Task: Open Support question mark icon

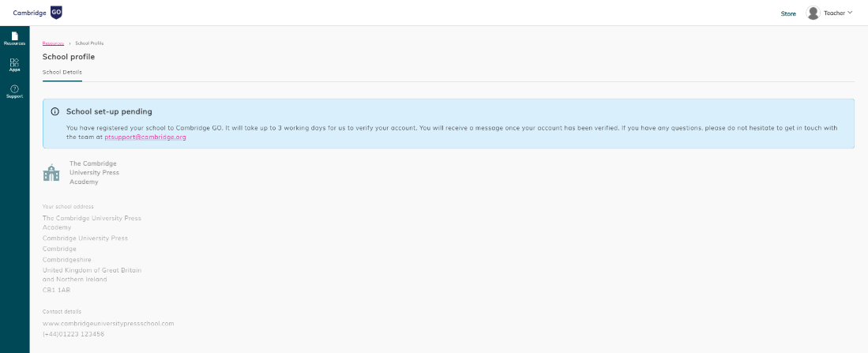Action: click(x=14, y=91)
